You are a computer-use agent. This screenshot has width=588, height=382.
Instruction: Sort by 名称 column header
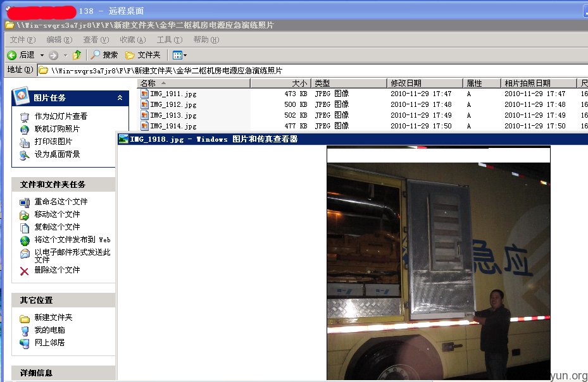(194, 83)
